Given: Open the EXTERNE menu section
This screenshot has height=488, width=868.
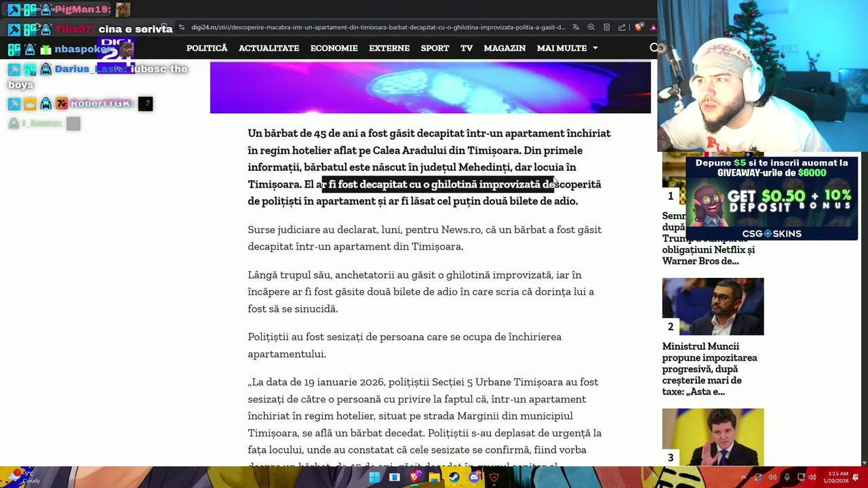Looking at the screenshot, I should (389, 48).
